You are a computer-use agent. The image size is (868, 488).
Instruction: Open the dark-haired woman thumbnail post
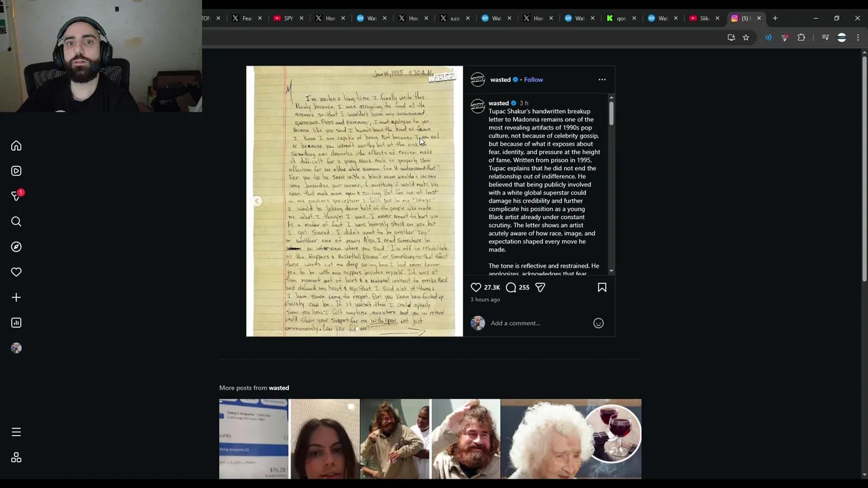click(x=325, y=439)
